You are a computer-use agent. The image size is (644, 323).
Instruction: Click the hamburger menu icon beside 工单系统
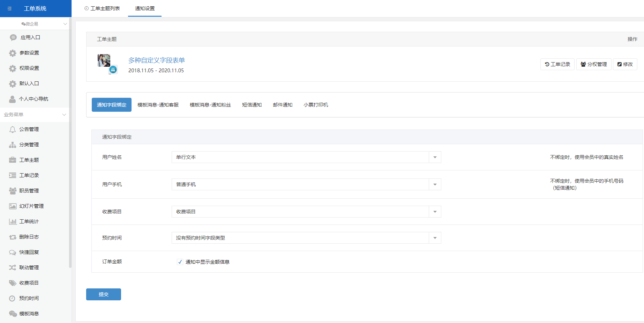click(9, 8)
